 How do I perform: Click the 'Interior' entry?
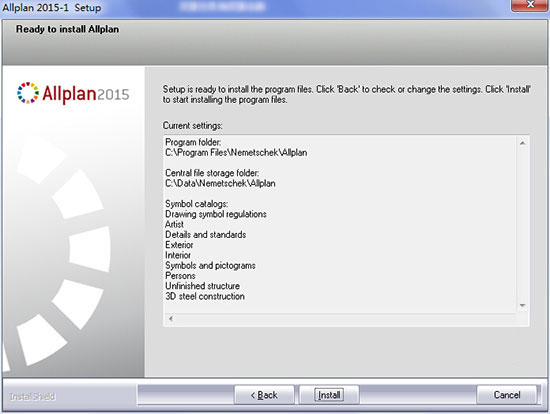[x=178, y=255]
